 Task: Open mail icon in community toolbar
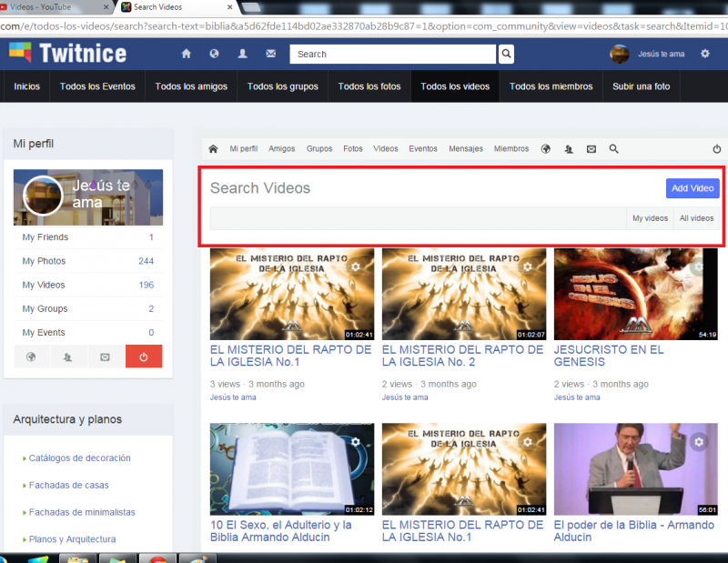click(x=591, y=148)
